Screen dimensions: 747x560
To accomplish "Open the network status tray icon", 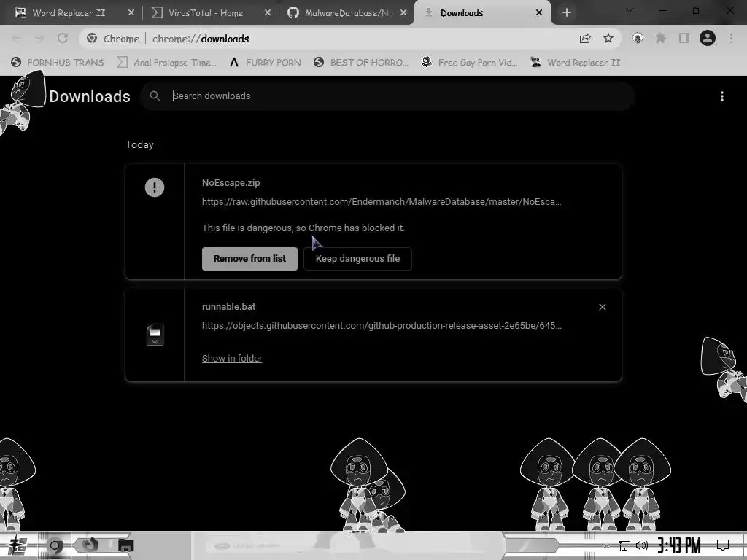I will (624, 545).
